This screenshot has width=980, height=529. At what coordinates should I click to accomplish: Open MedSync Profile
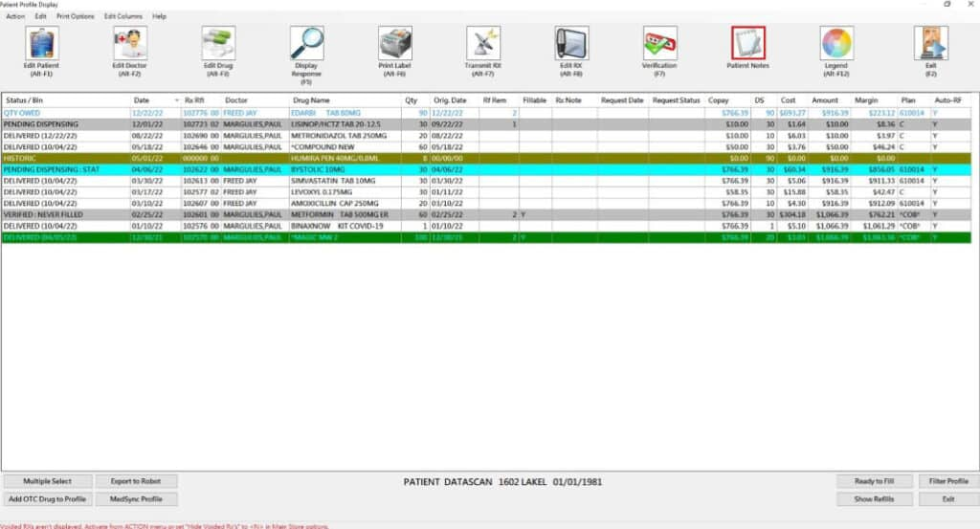click(136, 499)
